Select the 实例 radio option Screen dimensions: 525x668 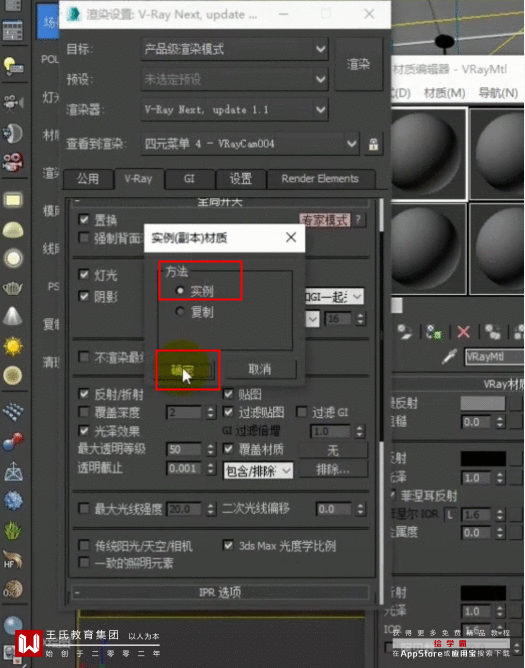tap(180, 291)
